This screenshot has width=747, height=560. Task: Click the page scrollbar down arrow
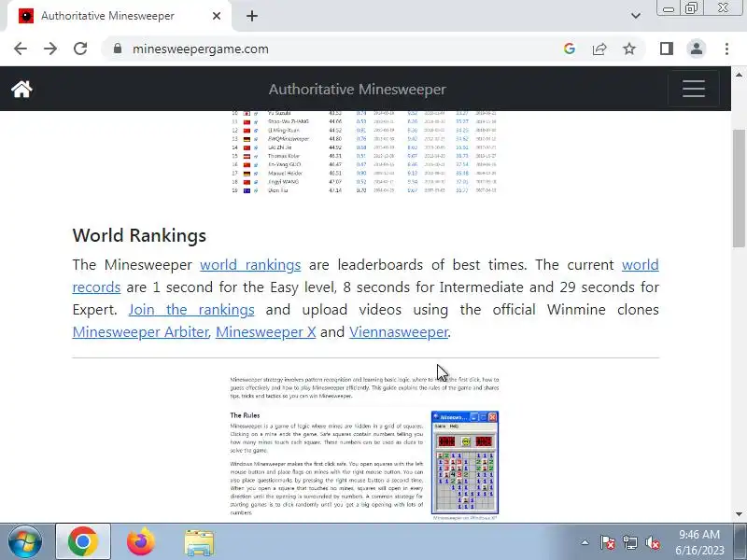739,514
